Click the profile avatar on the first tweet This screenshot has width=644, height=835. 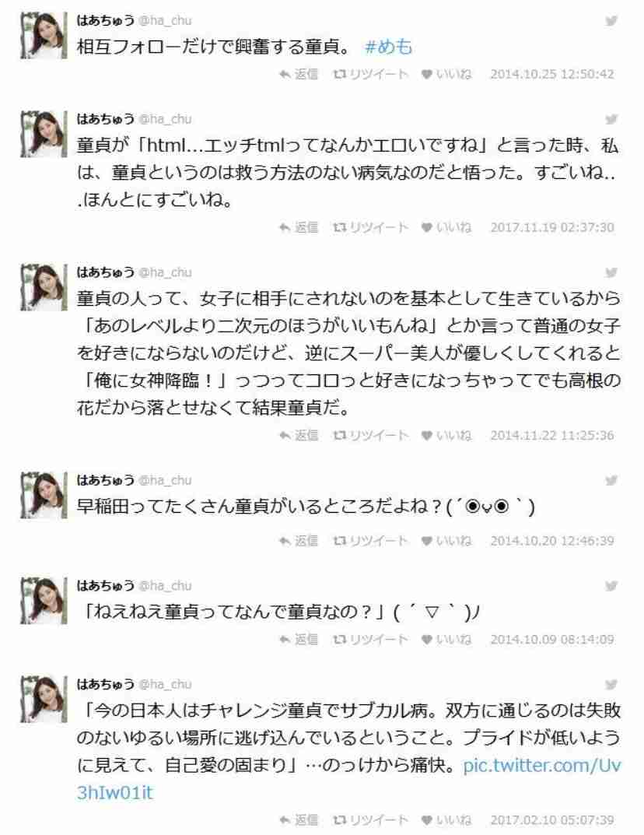(x=44, y=36)
